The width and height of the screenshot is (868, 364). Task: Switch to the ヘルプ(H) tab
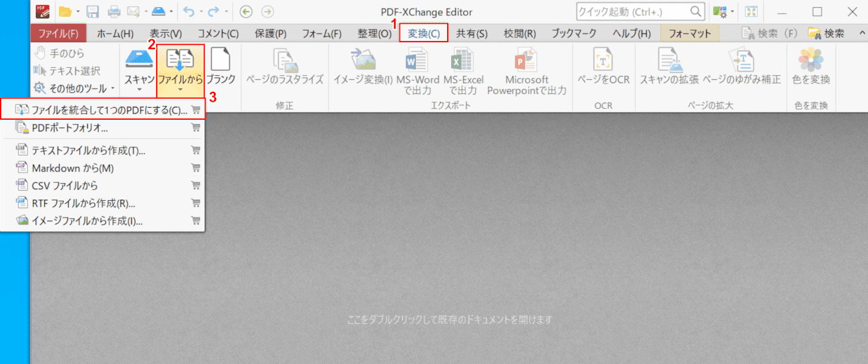pyautogui.click(x=632, y=33)
